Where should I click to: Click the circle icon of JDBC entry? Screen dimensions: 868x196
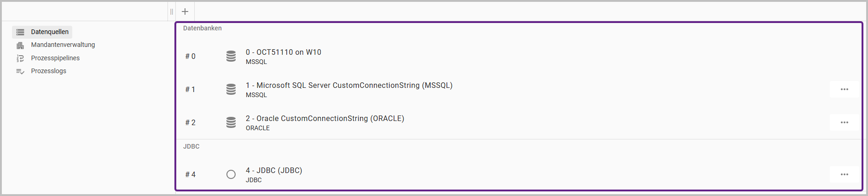tap(231, 174)
